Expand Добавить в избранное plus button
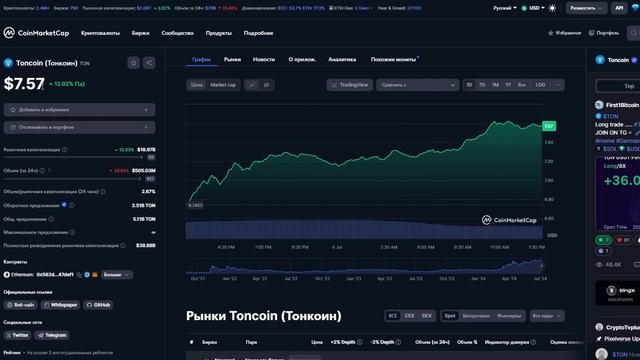 click(146, 110)
